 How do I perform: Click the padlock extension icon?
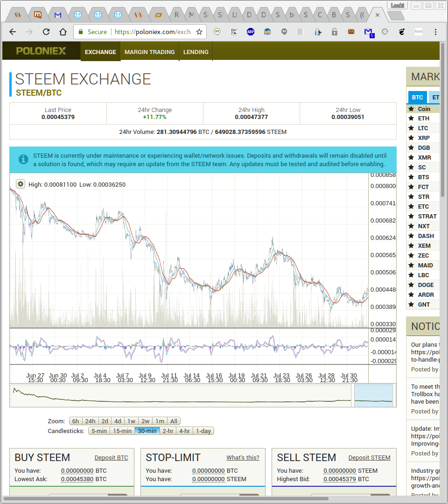tap(335, 32)
